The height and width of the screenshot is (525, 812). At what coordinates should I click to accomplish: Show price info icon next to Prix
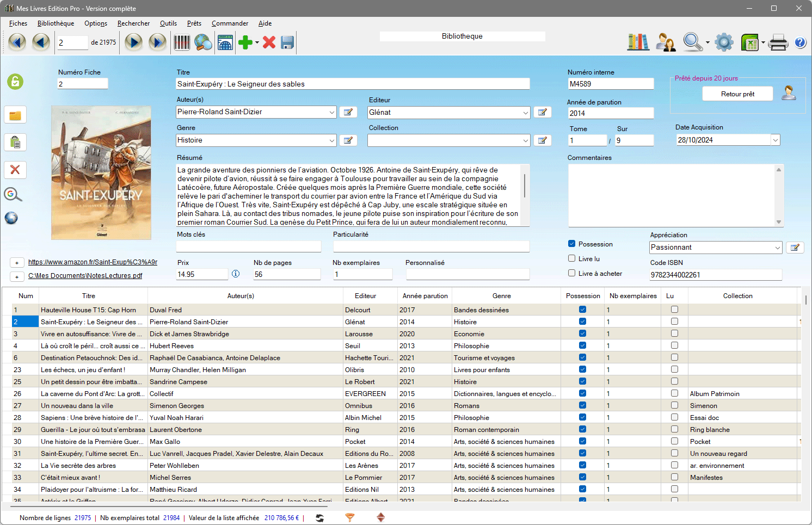click(236, 274)
